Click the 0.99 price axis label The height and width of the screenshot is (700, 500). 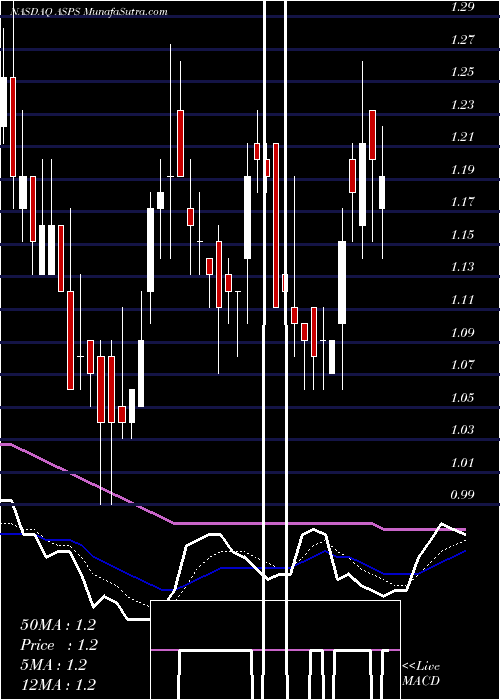pos(463,495)
